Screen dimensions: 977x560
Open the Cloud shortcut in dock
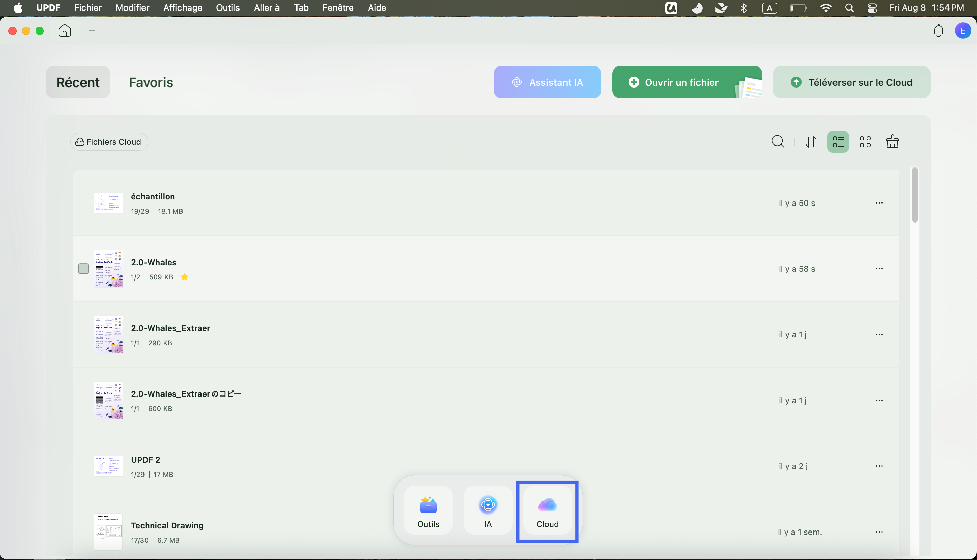click(x=547, y=510)
